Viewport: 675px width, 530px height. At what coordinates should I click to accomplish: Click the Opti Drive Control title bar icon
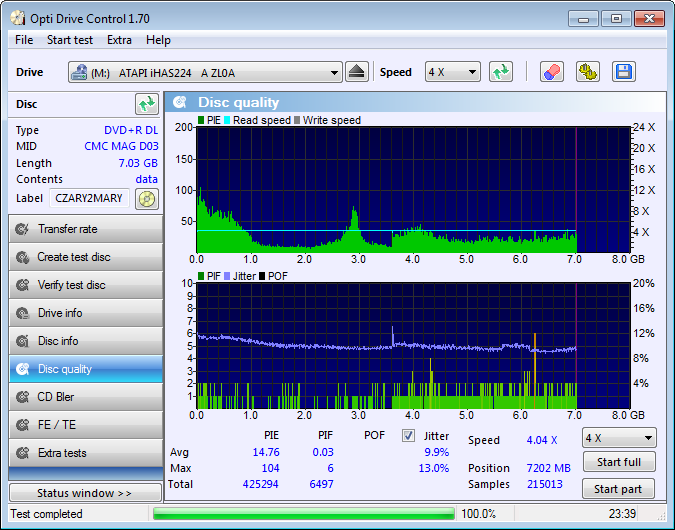point(18,18)
